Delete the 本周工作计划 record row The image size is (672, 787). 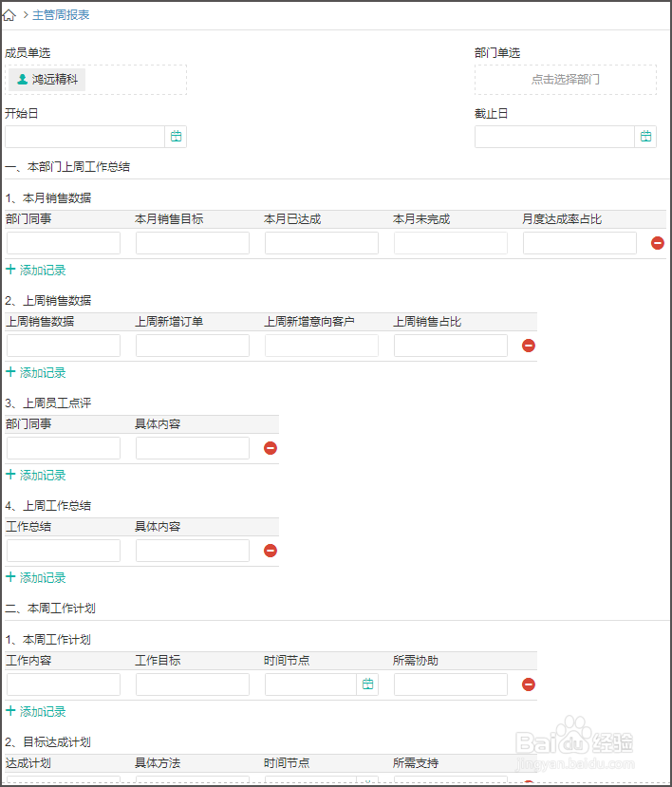click(529, 684)
